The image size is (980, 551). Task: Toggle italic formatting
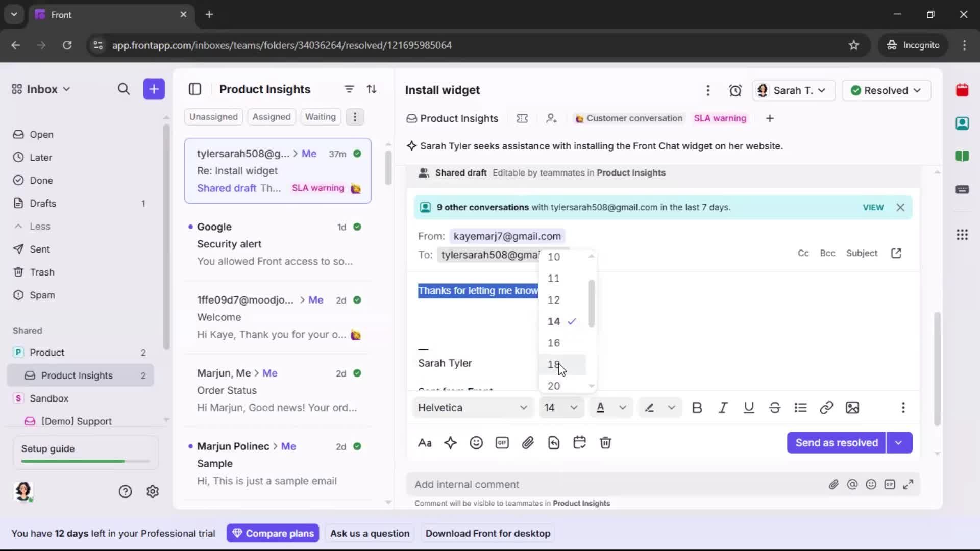(723, 408)
